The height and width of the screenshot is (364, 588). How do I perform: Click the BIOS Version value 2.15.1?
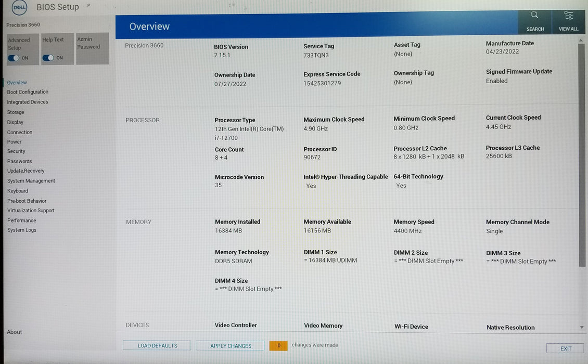click(222, 55)
